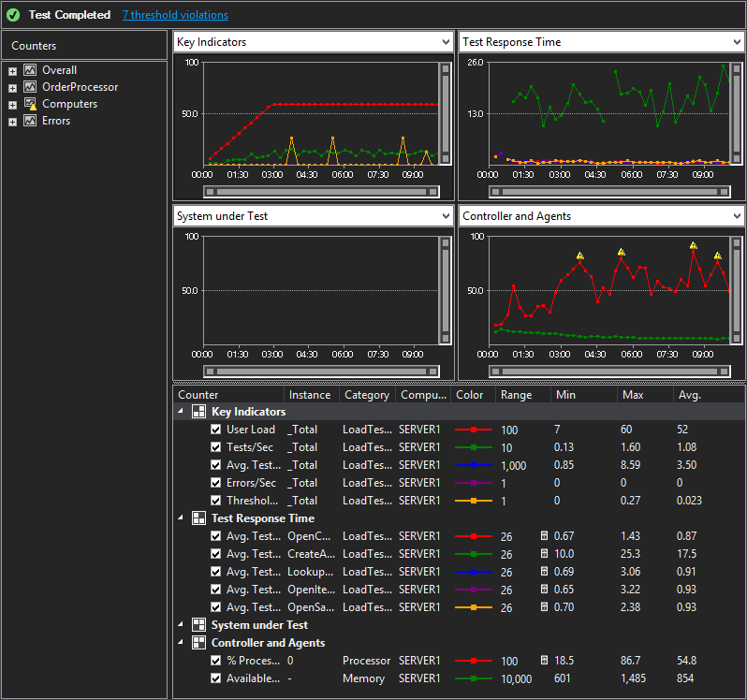Click the Key Indicators graph horizontal scrollbar
Screen dimensions: 747x700
(321, 191)
